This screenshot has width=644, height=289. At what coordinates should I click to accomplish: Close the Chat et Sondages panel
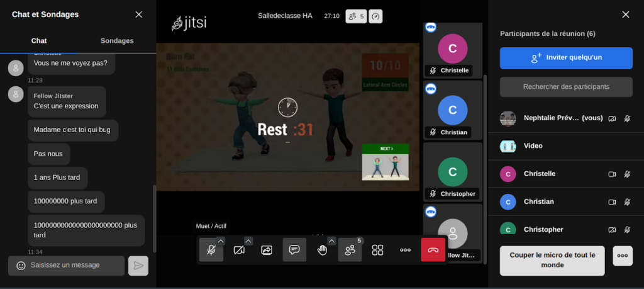click(139, 14)
